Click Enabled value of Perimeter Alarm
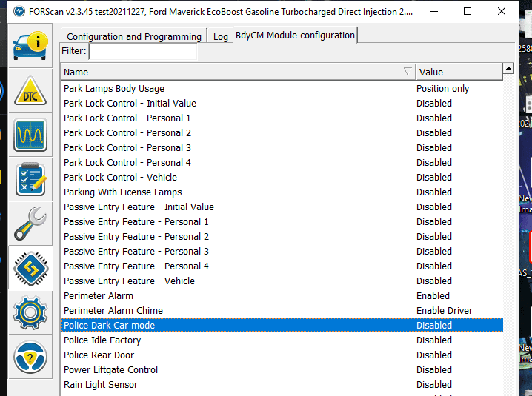This screenshot has height=396, width=532. pos(433,296)
